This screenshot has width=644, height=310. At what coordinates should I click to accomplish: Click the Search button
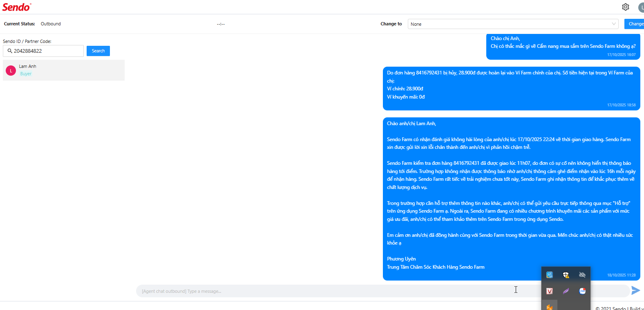click(x=98, y=51)
